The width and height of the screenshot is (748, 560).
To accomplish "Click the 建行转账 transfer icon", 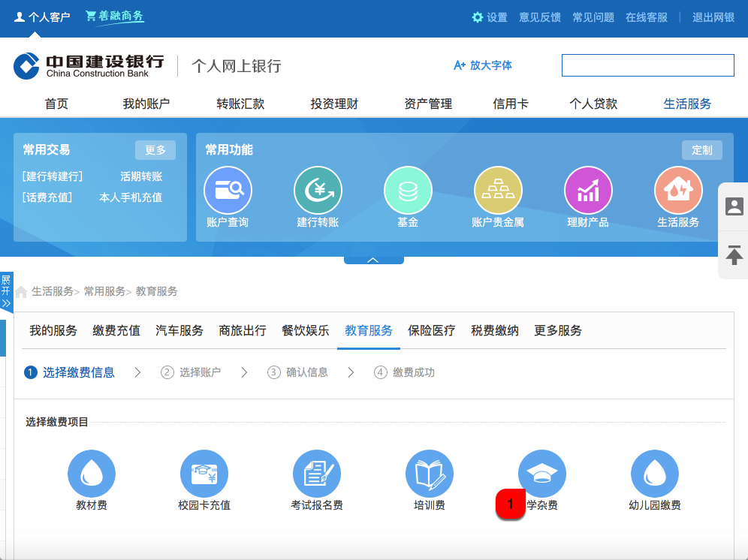I will [x=318, y=191].
